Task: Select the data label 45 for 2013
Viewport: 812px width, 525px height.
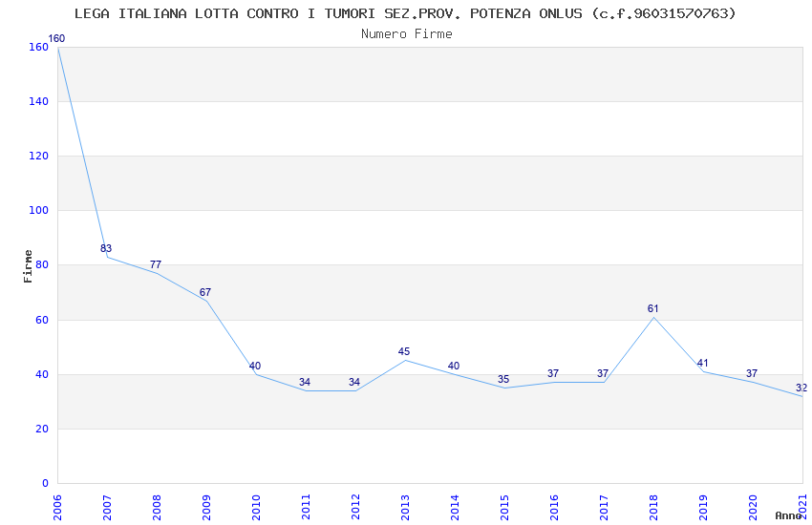Action: pyautogui.click(x=404, y=351)
